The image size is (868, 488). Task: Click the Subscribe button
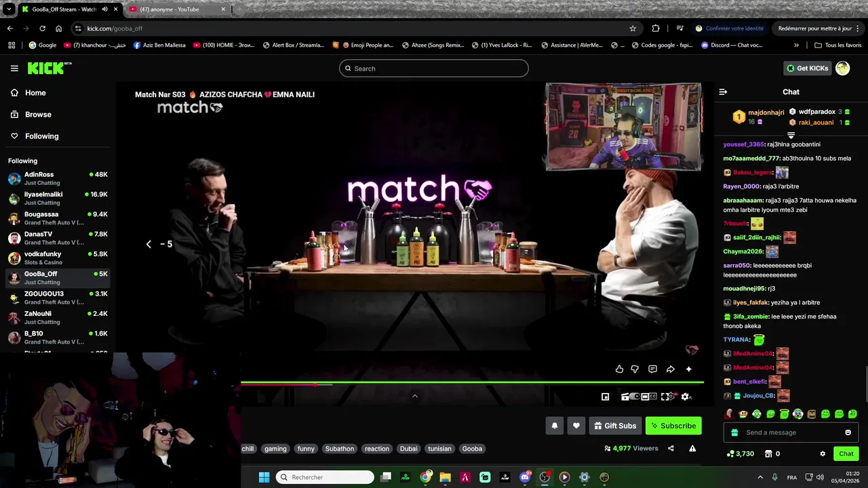pyautogui.click(x=673, y=426)
